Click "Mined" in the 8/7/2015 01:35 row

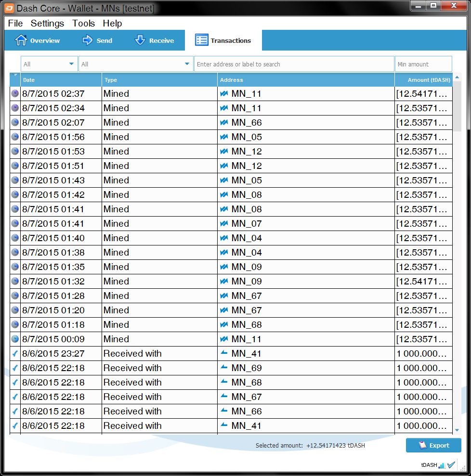tap(117, 267)
